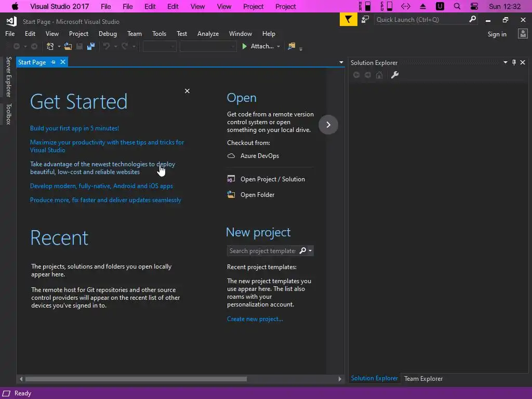Open 'Build your first app in 5 minutes!' link
The image size is (532, 399).
point(74,128)
